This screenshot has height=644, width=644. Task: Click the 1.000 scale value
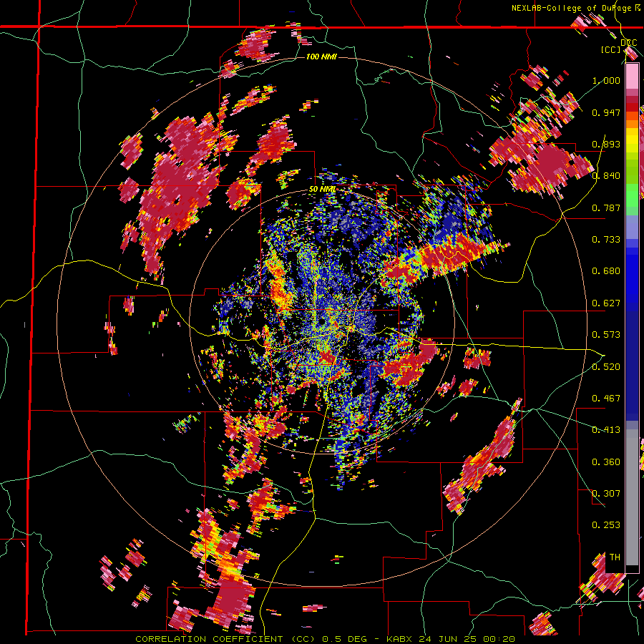(606, 80)
